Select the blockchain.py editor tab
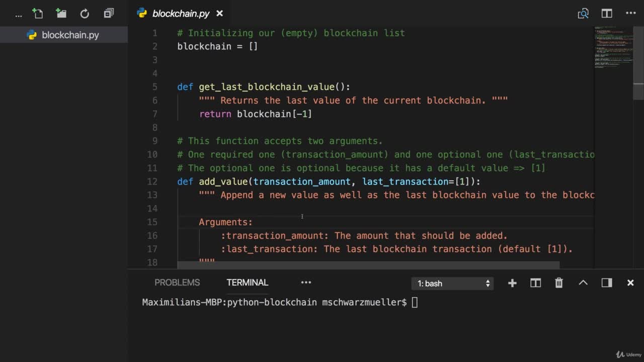 coord(180,14)
